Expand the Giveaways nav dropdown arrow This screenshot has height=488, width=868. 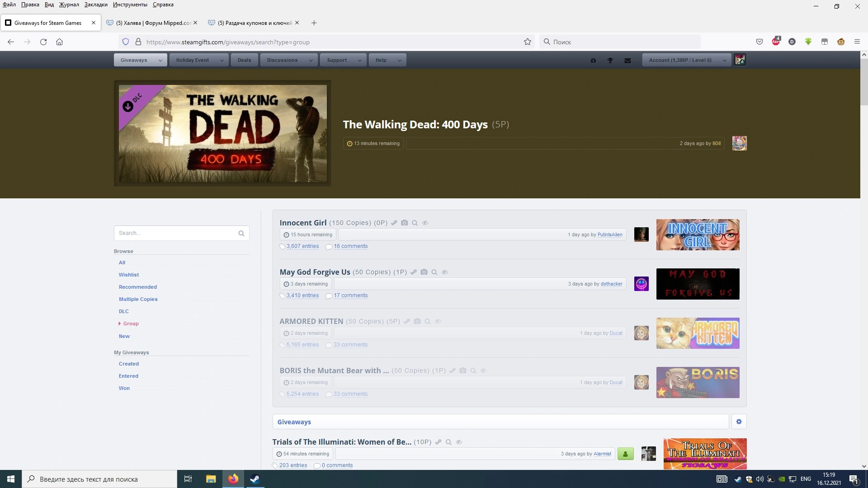160,60
